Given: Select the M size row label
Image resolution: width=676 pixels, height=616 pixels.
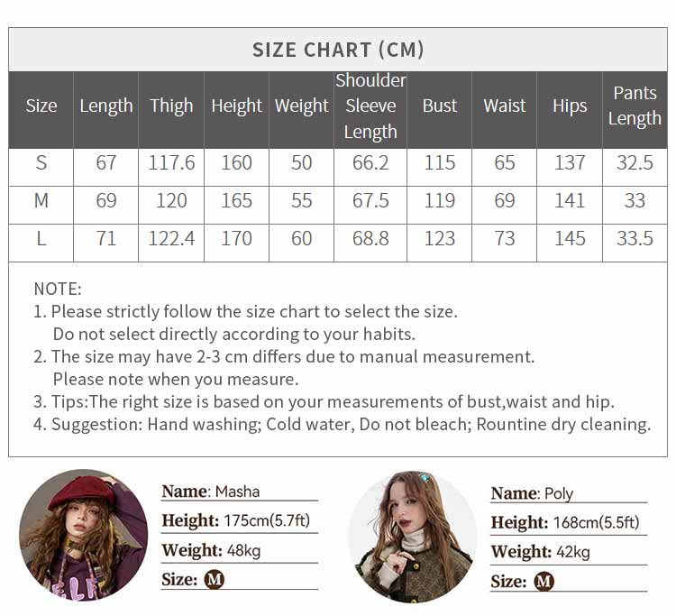Looking at the screenshot, I should coord(41,200).
